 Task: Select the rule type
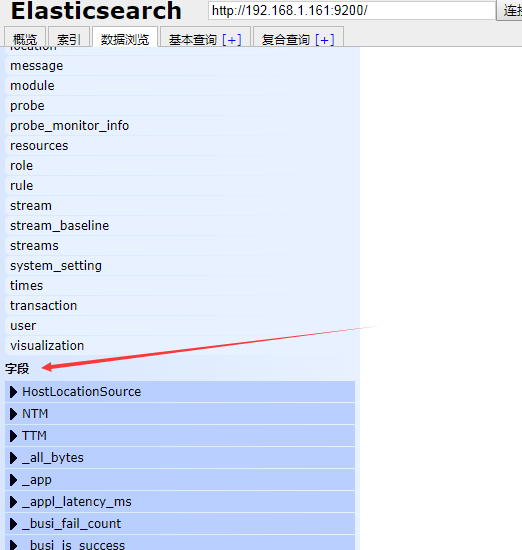pos(182,186)
